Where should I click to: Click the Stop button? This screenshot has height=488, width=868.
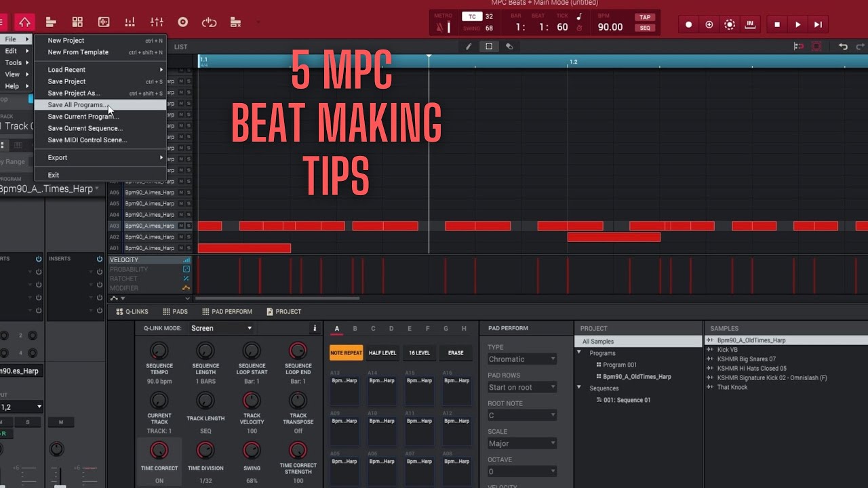(x=777, y=24)
